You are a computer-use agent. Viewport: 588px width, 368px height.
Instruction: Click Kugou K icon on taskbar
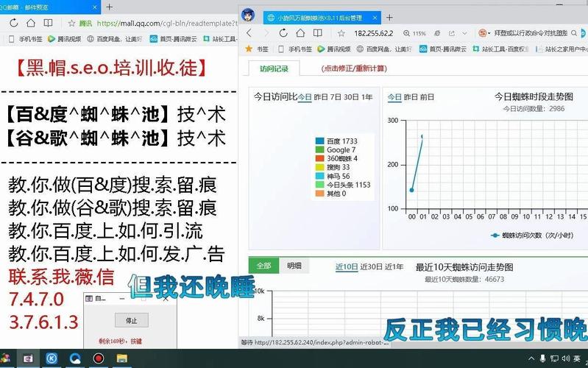point(52,358)
